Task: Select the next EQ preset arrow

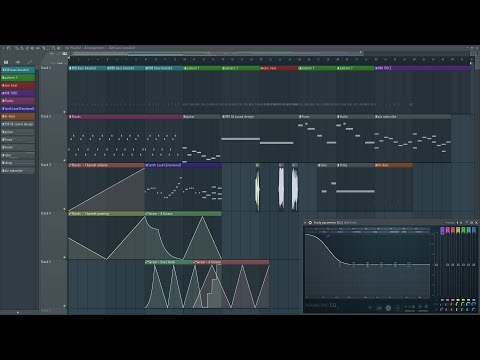Action: (461, 222)
